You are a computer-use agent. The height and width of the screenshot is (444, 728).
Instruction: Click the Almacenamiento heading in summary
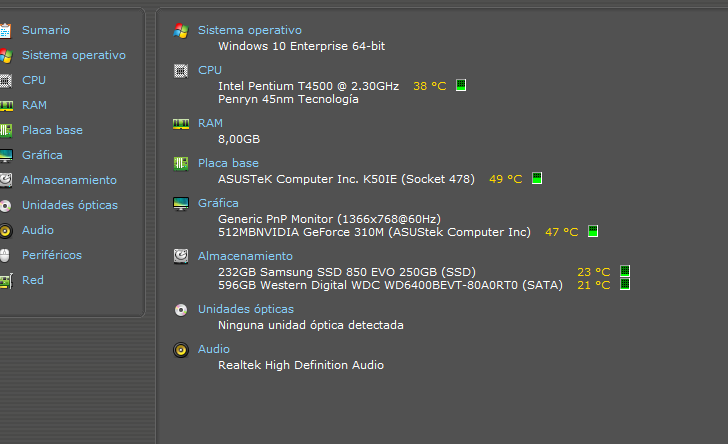coord(245,256)
